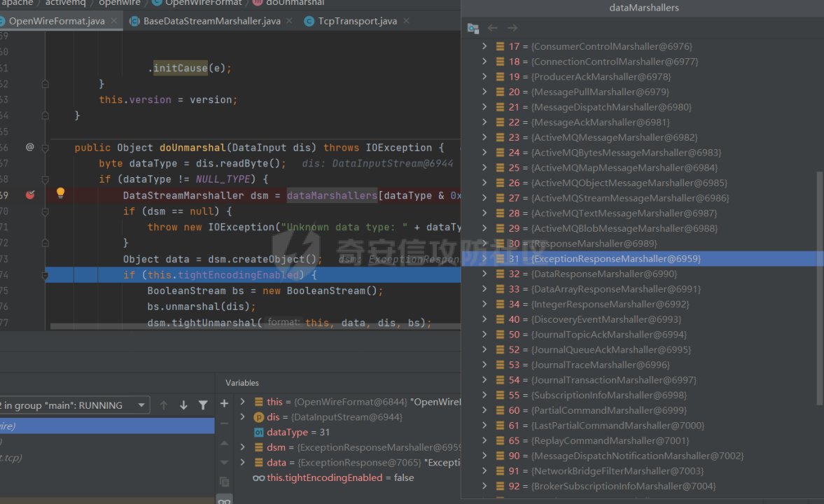Expand the 'data' variable node
The width and height of the screenshot is (824, 504).
pyautogui.click(x=242, y=463)
